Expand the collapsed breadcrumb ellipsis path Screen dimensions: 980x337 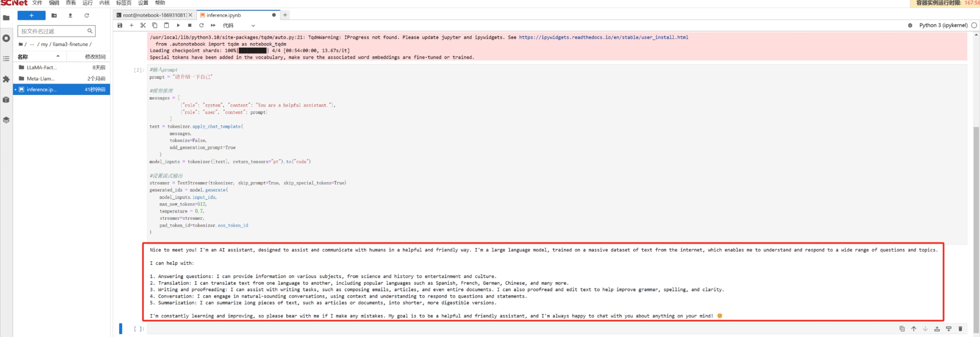coord(32,44)
